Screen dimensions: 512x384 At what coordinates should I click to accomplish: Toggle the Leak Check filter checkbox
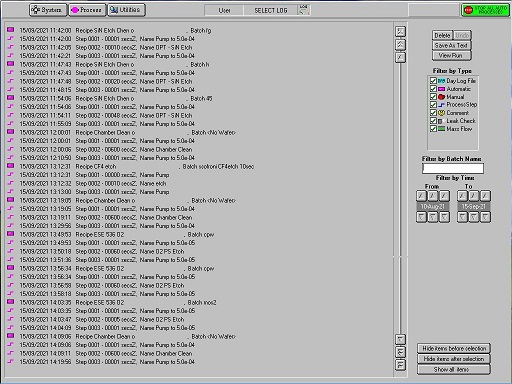[433, 121]
